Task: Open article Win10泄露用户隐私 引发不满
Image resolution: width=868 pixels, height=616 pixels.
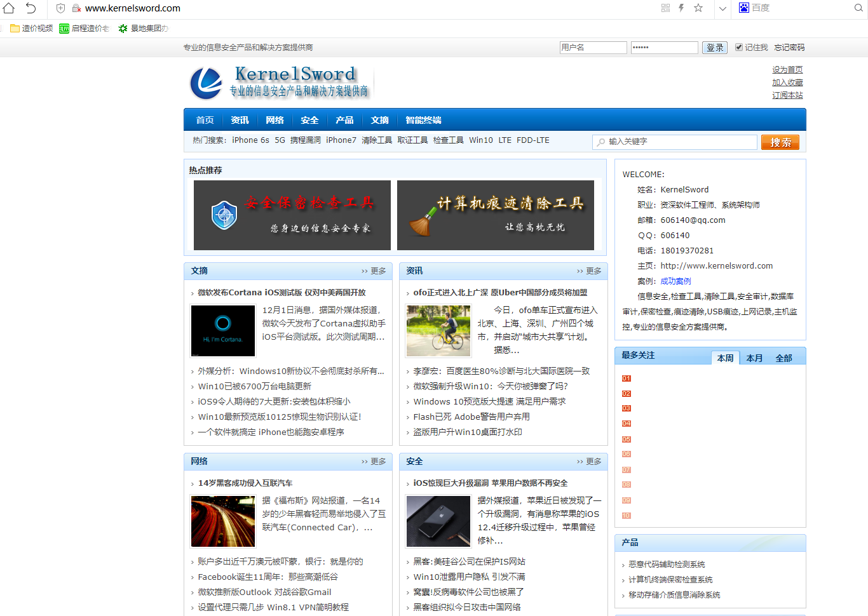Action: pos(469,577)
